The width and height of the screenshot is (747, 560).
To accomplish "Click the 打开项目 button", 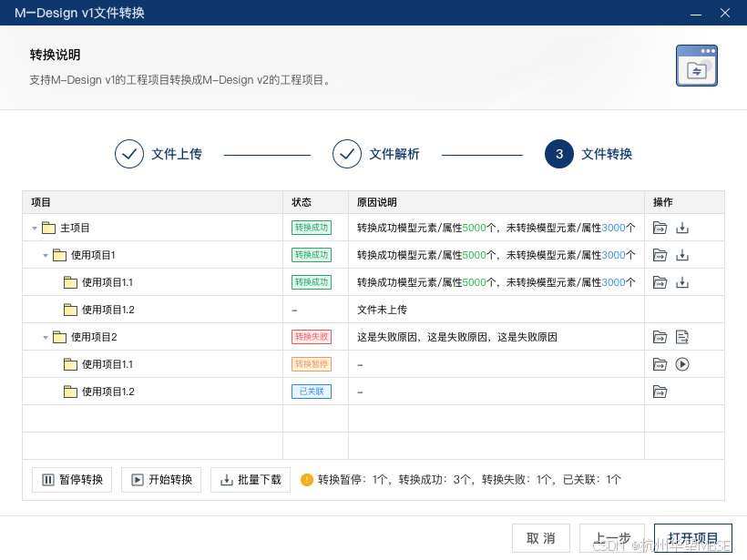I will (x=693, y=538).
